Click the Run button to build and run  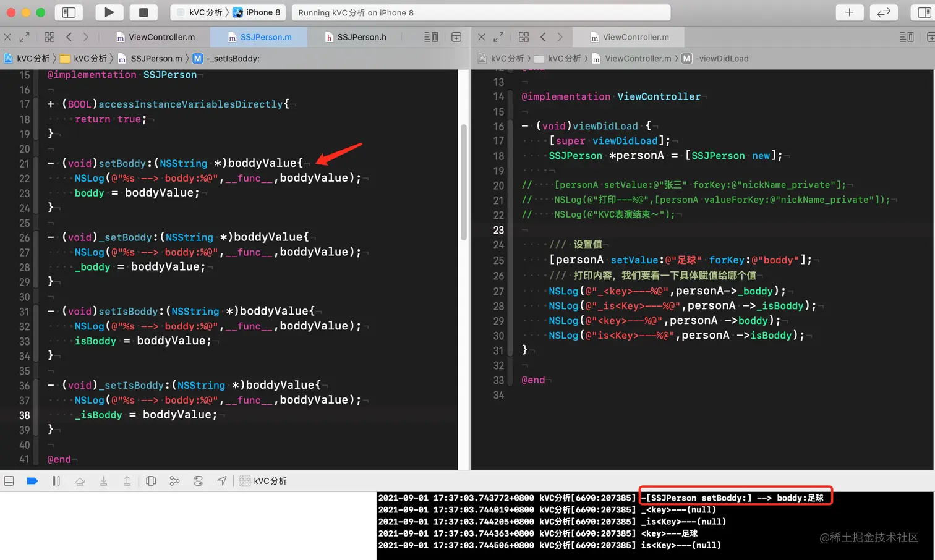click(x=109, y=12)
